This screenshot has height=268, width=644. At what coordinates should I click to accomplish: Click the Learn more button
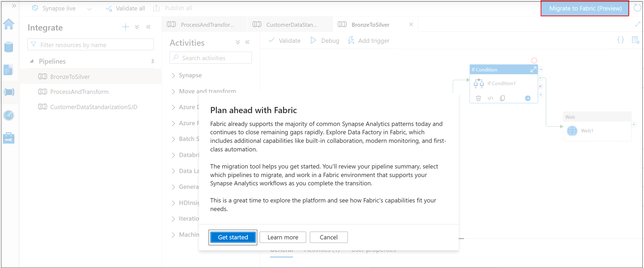(x=283, y=237)
